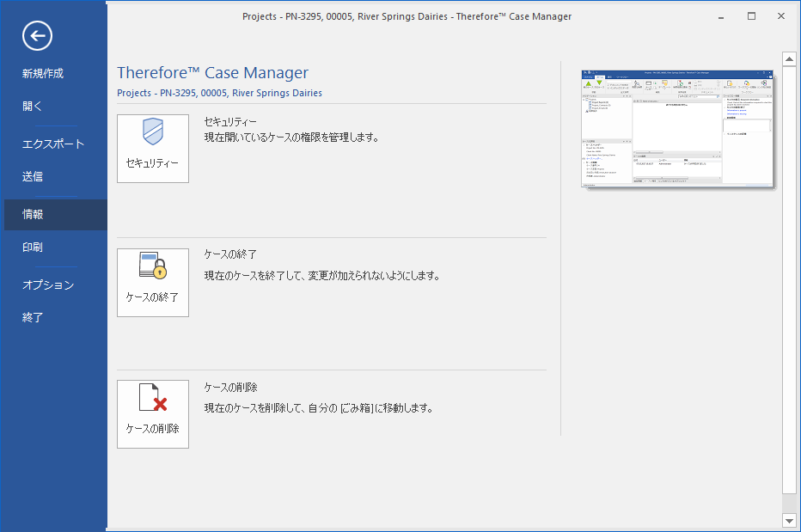This screenshot has height=532, width=801.
Task: Close the Case Manager window
Action: [x=781, y=16]
